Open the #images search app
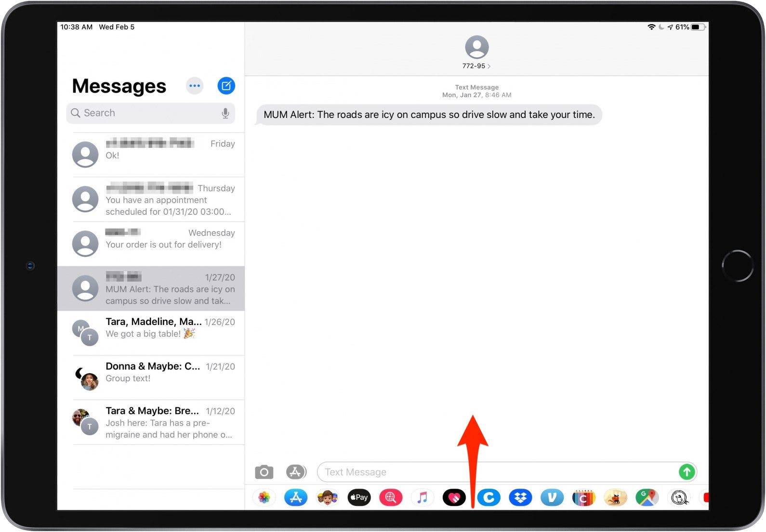Image resolution: width=766 pixels, height=532 pixels. click(x=391, y=497)
